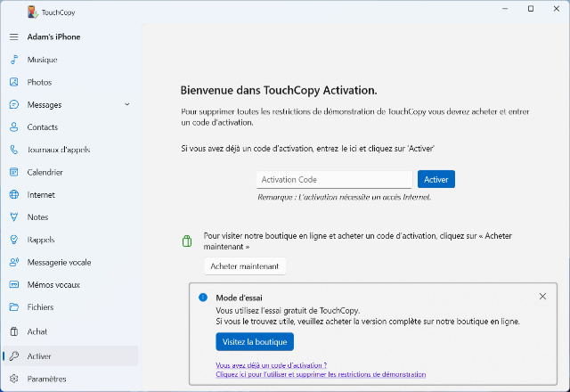
Task: Click Visitez la boutique button
Action: (x=255, y=342)
